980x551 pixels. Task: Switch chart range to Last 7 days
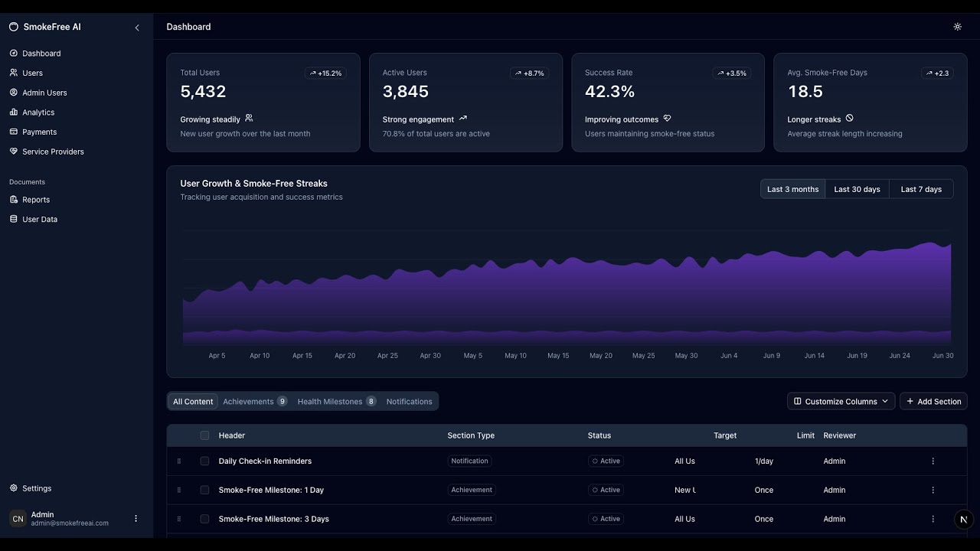tap(921, 189)
